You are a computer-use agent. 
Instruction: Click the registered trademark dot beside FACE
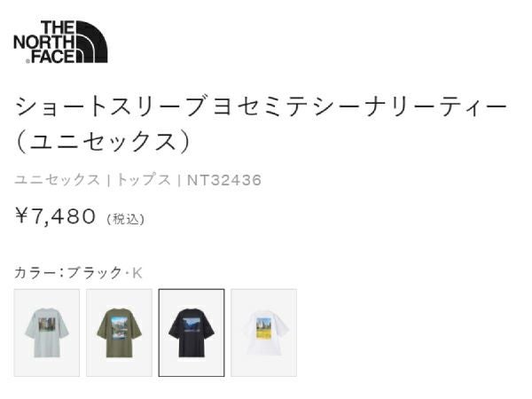(x=27, y=61)
